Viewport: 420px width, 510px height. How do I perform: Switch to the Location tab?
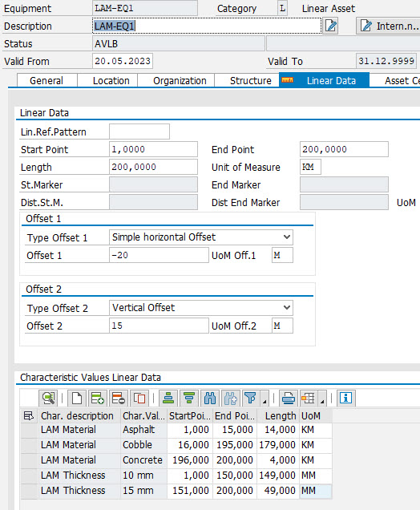pyautogui.click(x=111, y=81)
